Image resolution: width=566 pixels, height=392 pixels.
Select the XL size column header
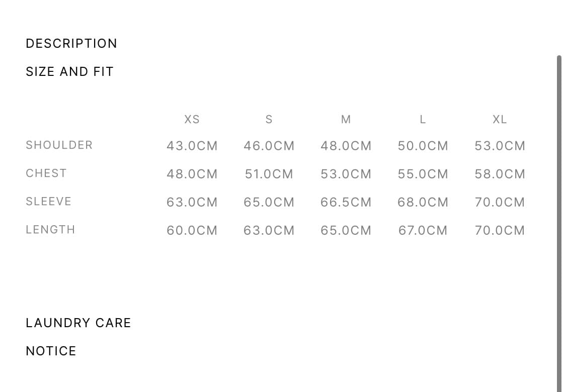coord(500,120)
